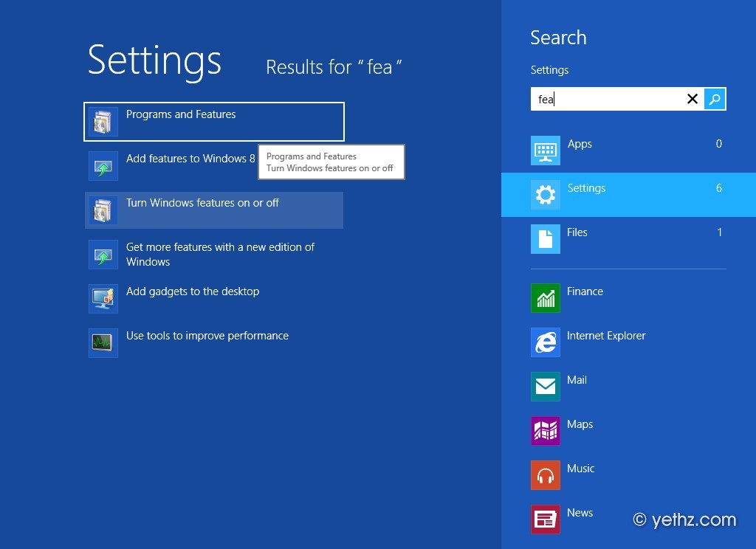Click the magnifier search button

(715, 99)
